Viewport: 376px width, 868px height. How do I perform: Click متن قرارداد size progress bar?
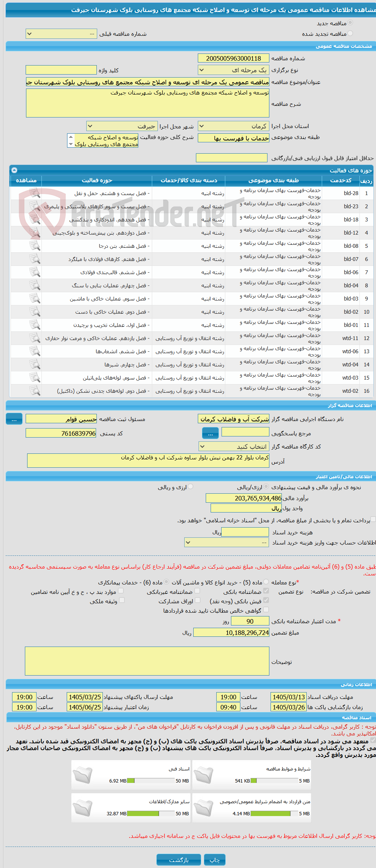[x=274, y=813]
